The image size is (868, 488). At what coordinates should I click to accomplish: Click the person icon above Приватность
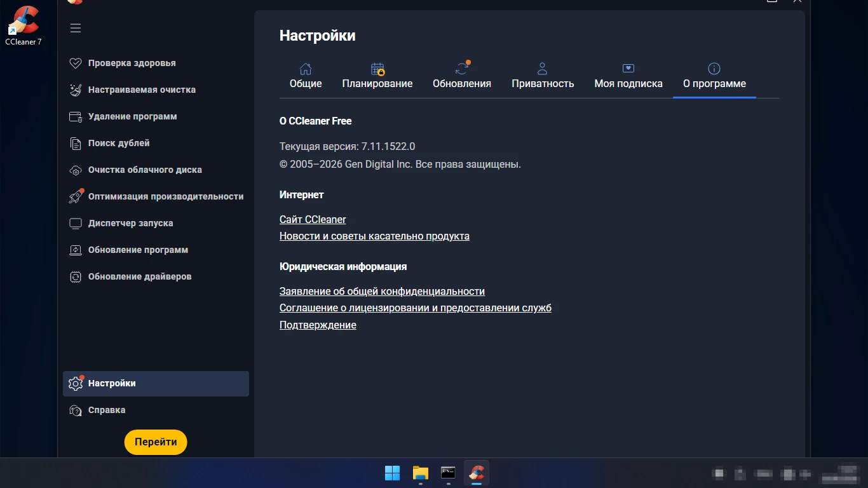[543, 69]
